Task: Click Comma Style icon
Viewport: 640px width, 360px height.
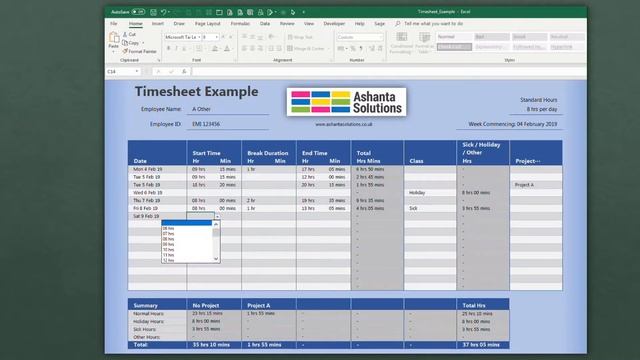Action: [x=361, y=49]
